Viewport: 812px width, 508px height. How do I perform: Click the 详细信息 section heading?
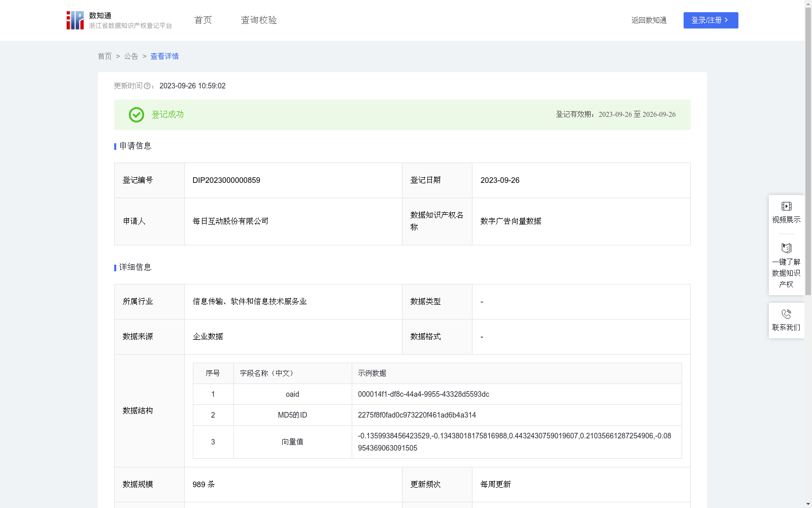[x=135, y=267]
